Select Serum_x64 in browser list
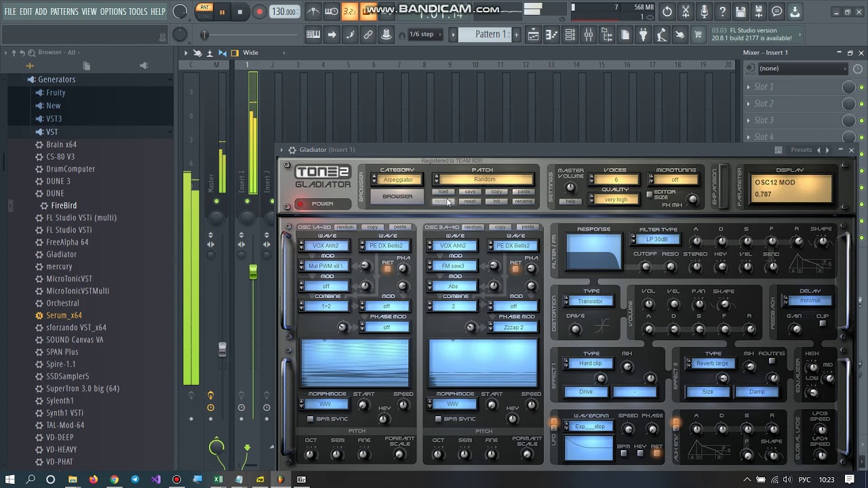The height and width of the screenshot is (488, 868). coord(64,315)
